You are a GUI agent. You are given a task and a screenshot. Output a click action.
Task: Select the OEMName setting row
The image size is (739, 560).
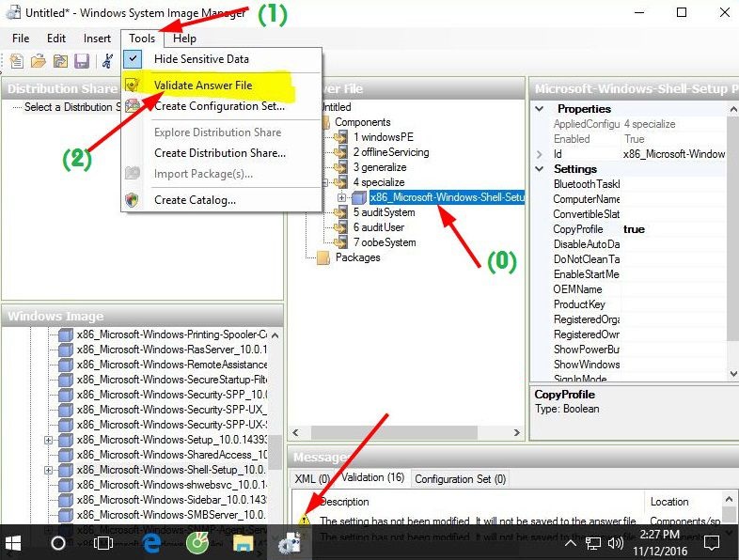click(634, 289)
